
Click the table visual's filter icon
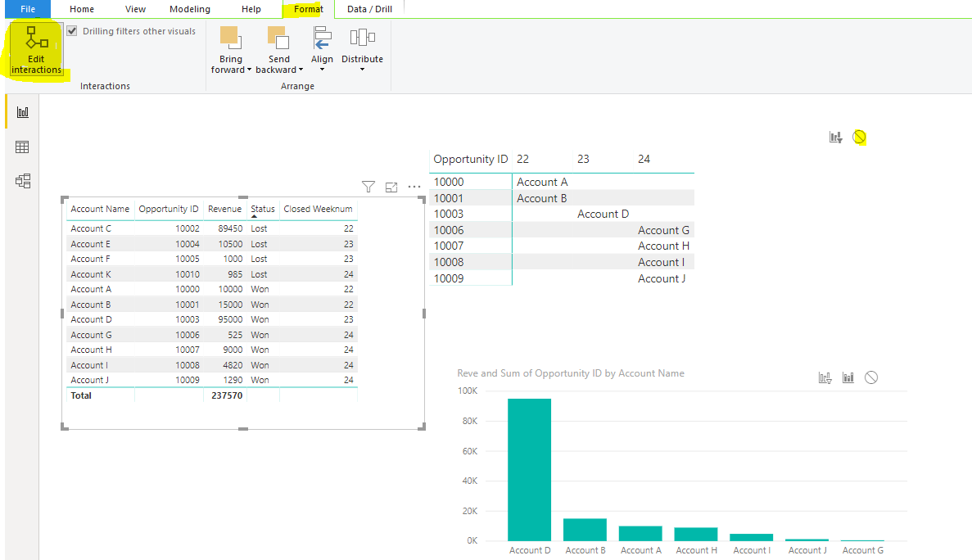click(368, 187)
